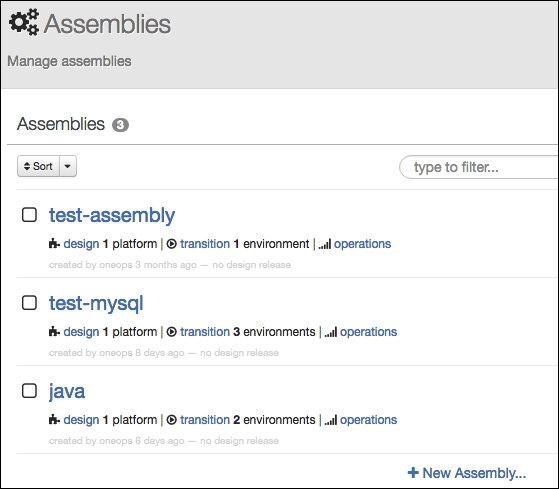Screen dimensions: 559x489
Task: Click the Sort button
Action: (x=38, y=166)
